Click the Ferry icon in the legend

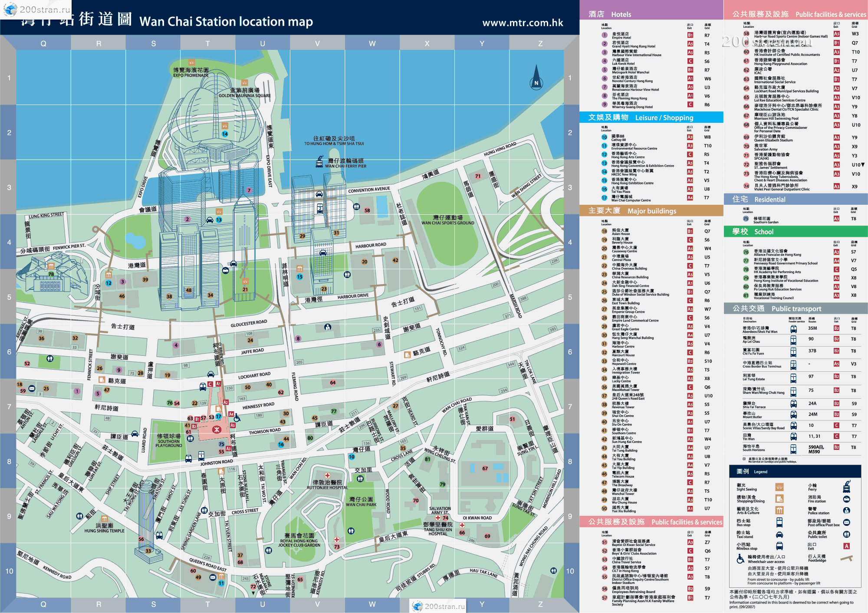tap(846, 487)
